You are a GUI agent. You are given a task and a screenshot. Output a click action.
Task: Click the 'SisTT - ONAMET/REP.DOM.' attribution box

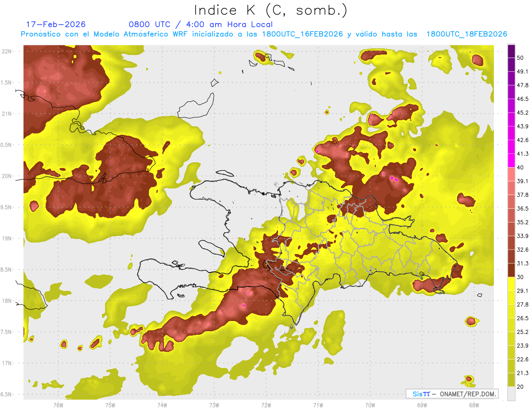point(452,394)
